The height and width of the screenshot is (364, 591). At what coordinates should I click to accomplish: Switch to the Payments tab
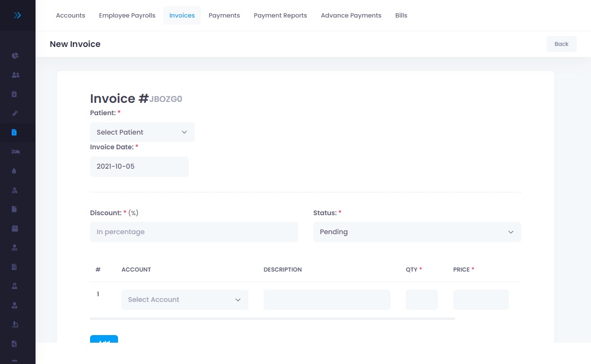pyautogui.click(x=224, y=15)
